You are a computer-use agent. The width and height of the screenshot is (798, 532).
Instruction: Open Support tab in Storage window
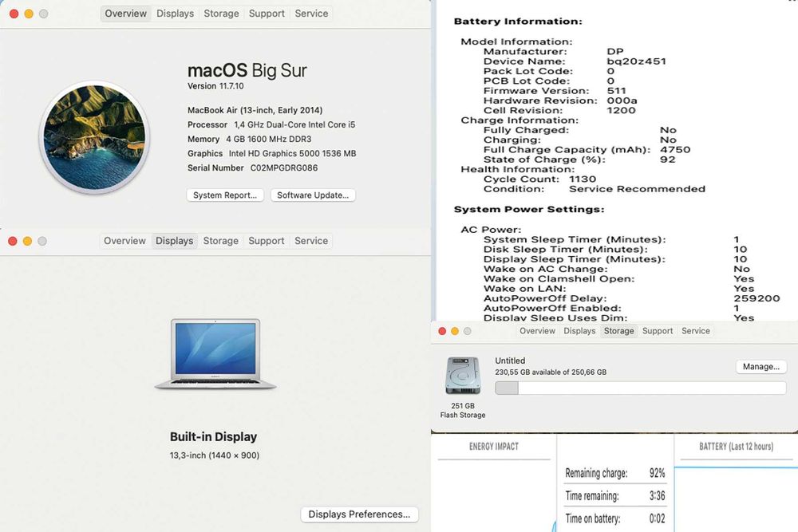point(658,331)
